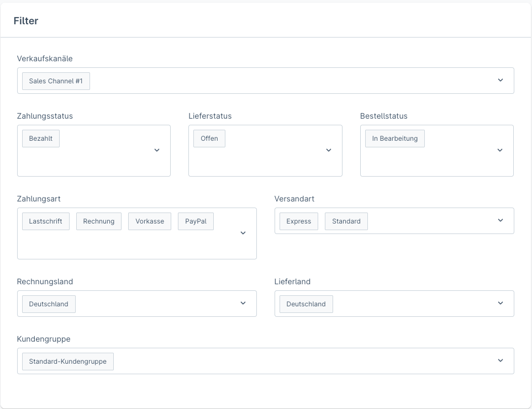Image resolution: width=532 pixels, height=409 pixels.
Task: Select the Standard shipping method tag
Action: pos(346,221)
